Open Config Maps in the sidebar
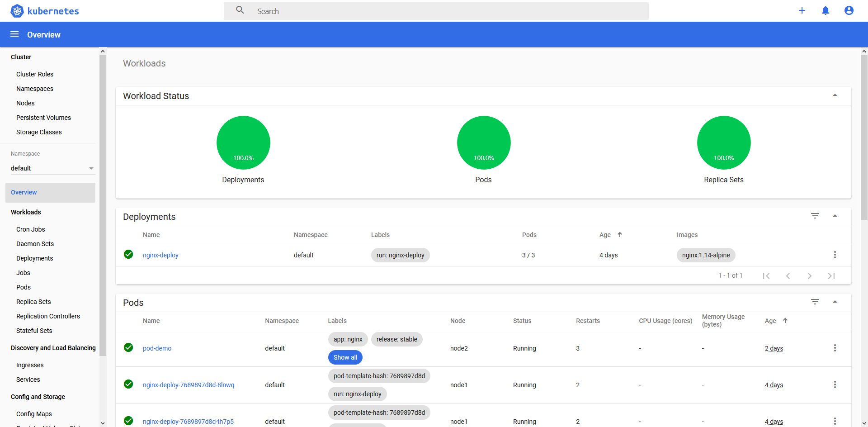868x427 pixels. [x=34, y=414]
